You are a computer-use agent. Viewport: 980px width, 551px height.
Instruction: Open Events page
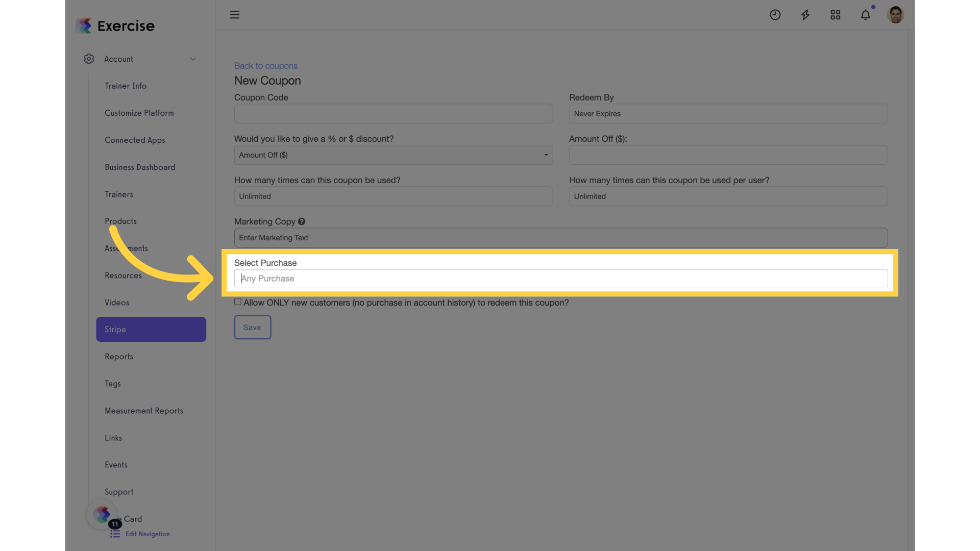click(116, 465)
